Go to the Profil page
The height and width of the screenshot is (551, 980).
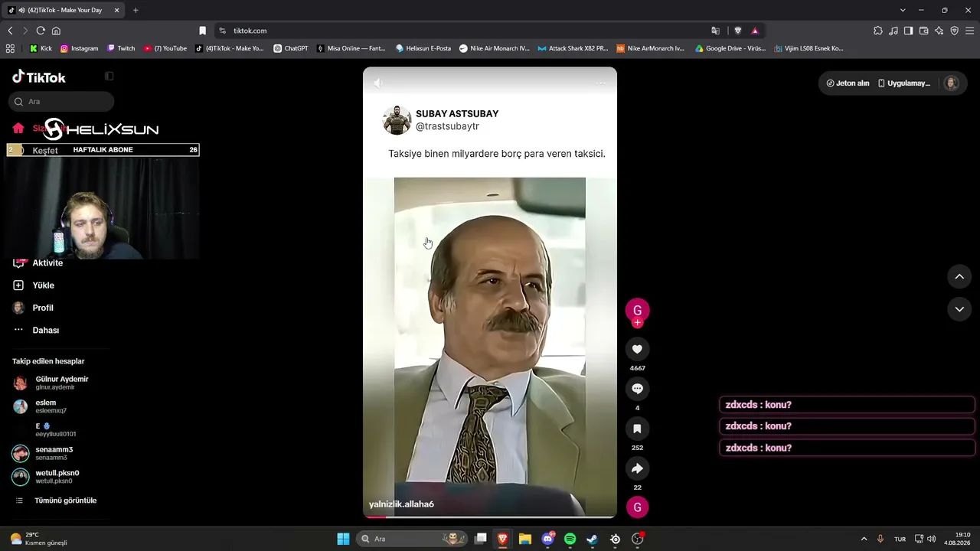click(x=43, y=308)
